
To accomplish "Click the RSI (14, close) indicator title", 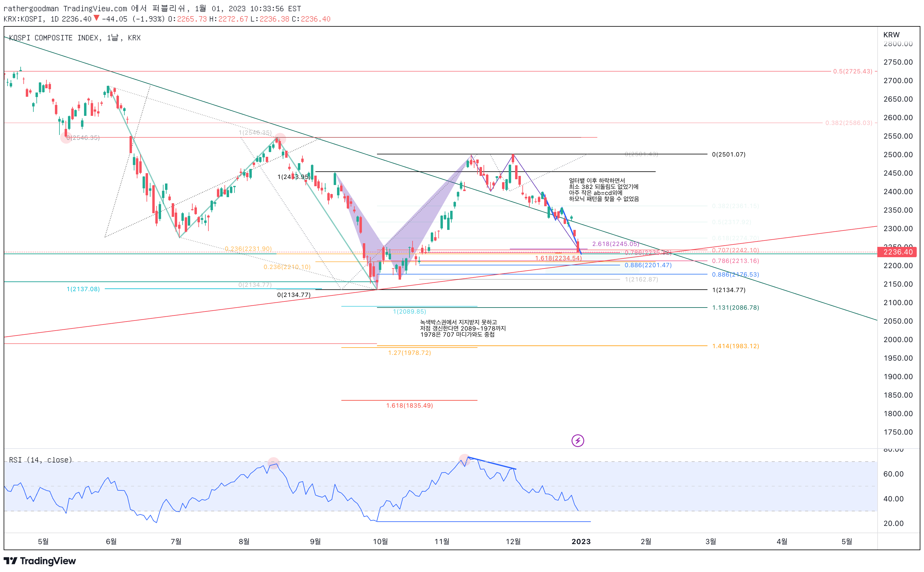I will click(x=40, y=460).
